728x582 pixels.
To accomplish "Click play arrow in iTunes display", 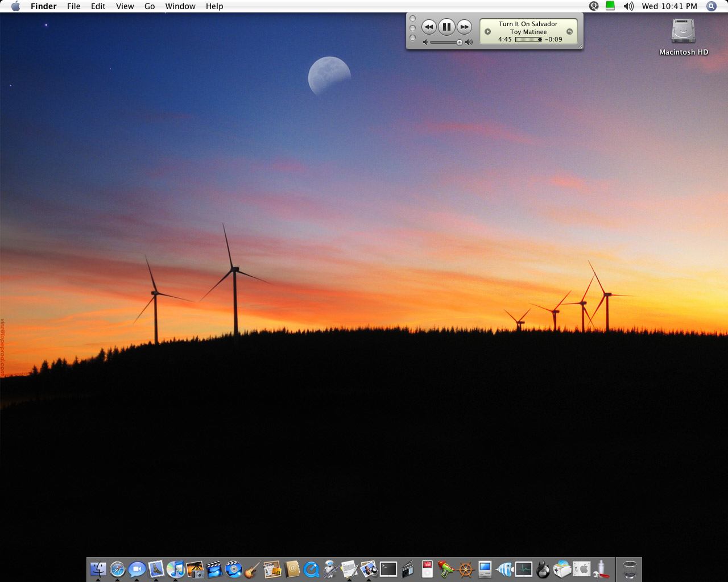I will click(487, 32).
